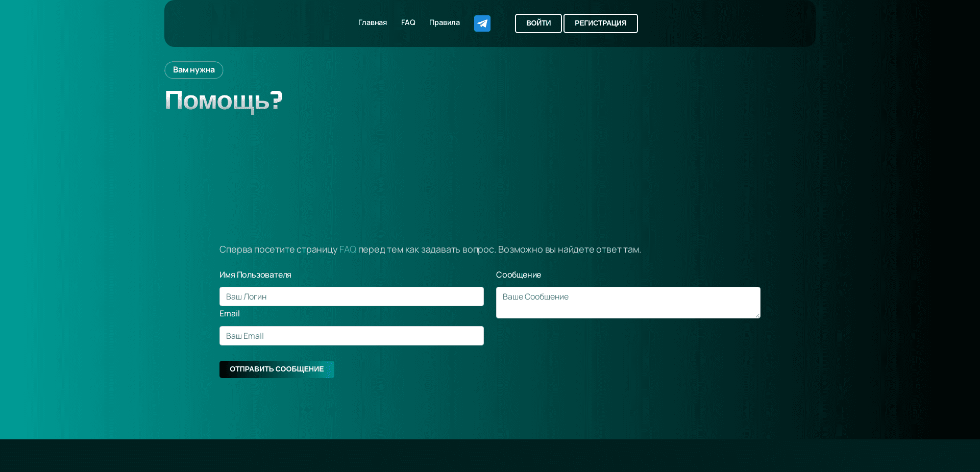Click inside the Ваш Email field
This screenshot has height=472, width=980.
[x=351, y=335]
